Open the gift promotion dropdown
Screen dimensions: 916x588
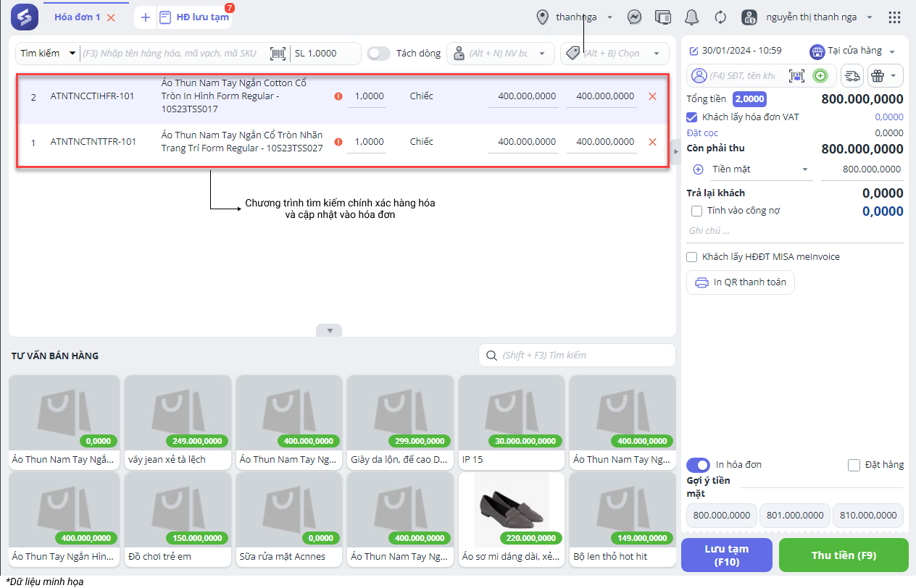[885, 75]
